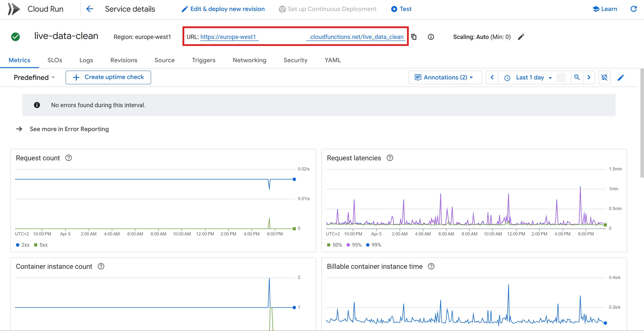The width and height of the screenshot is (644, 331).
Task: Click the endpoint dot on 2xx request line
Action: (294, 179)
